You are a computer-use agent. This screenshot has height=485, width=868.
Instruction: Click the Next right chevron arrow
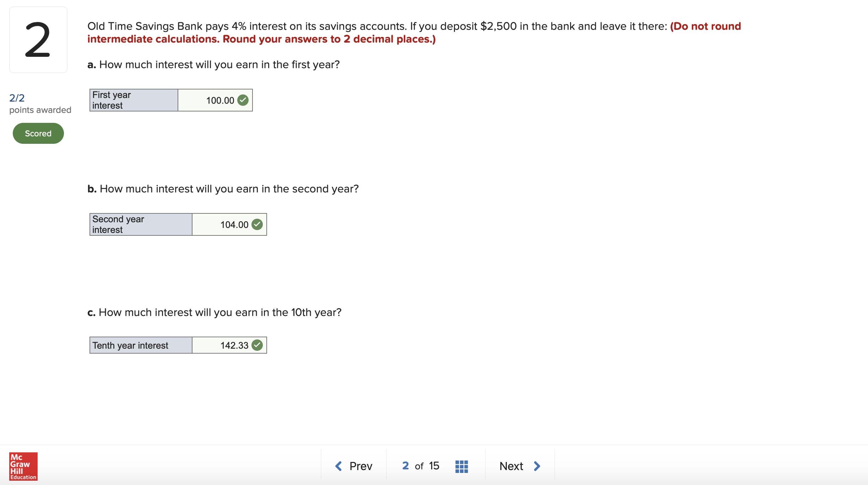[x=537, y=466]
